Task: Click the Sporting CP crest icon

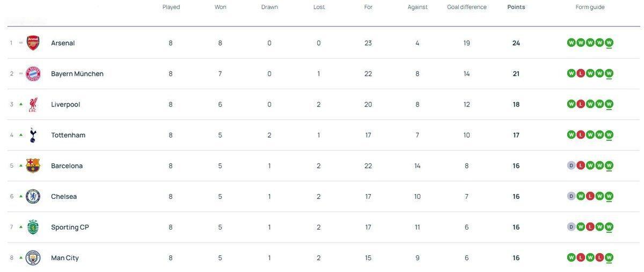Action: [33, 227]
